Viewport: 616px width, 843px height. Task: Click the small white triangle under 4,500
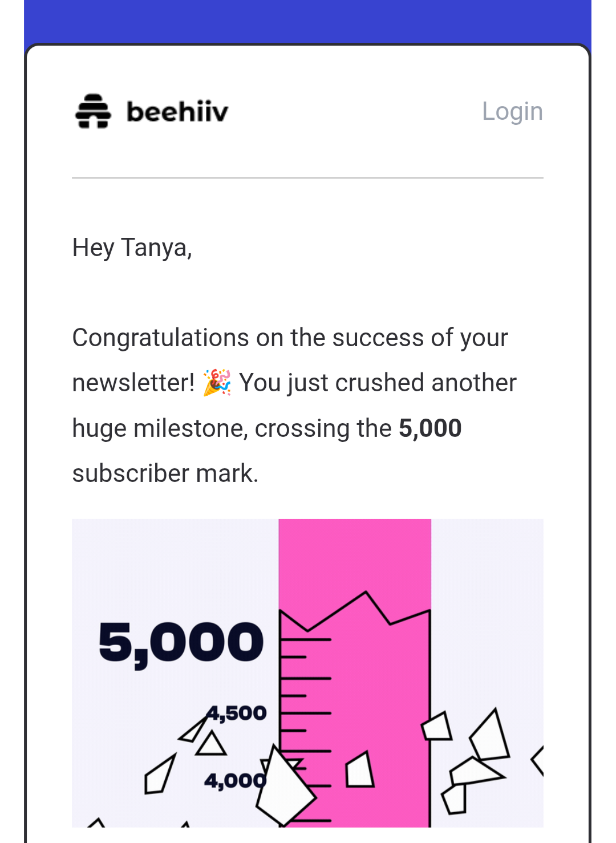click(210, 744)
